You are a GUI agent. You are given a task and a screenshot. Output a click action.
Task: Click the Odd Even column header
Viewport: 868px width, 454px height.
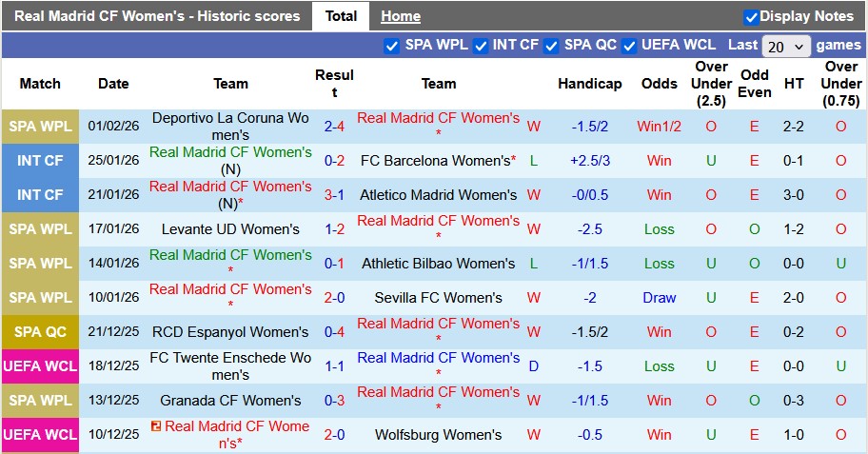(755, 84)
